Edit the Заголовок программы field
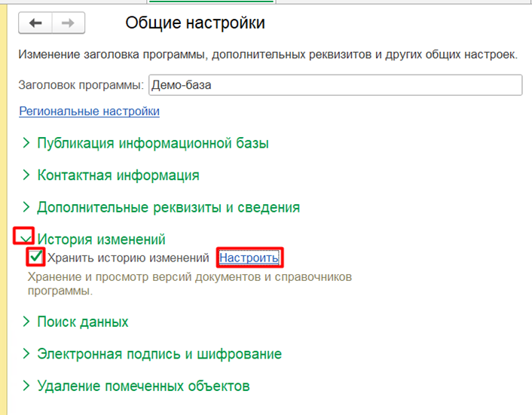This screenshot has height=415, width=532. (x=335, y=85)
